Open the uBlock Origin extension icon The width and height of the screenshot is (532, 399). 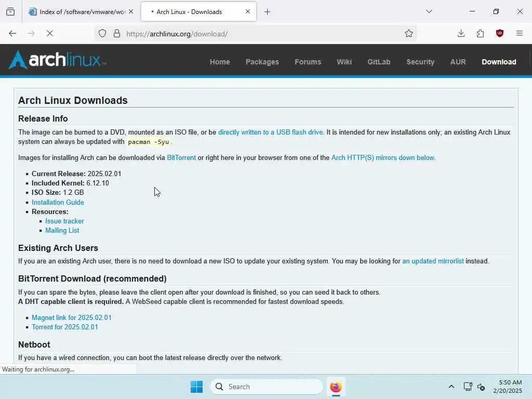pos(499,33)
